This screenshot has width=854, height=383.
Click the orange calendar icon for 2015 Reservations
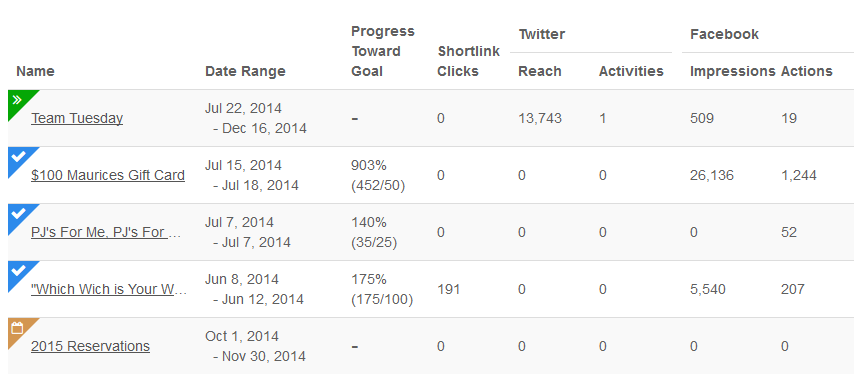[17, 327]
